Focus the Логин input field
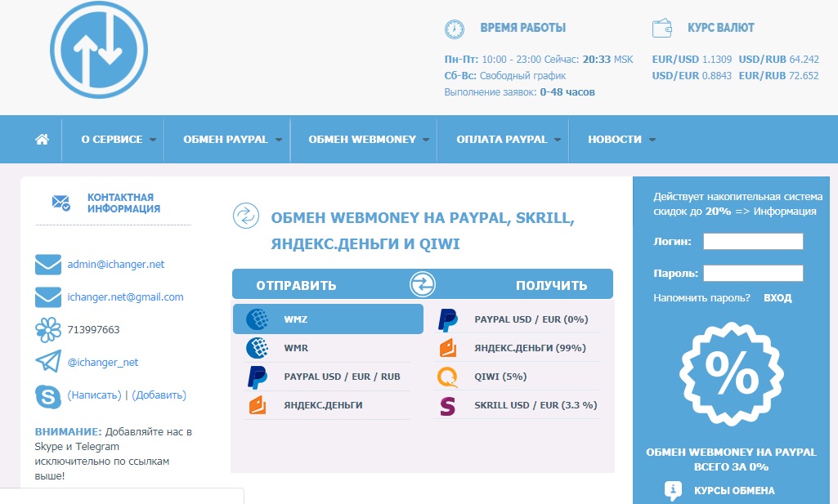The height and width of the screenshot is (504, 838). click(753, 241)
